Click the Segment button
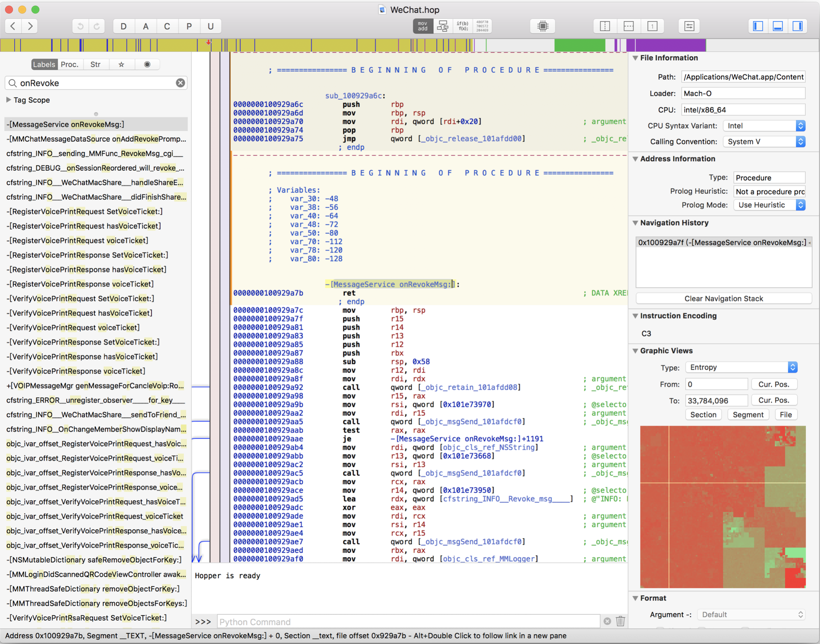Screen dimensions: 820x644 (x=748, y=415)
